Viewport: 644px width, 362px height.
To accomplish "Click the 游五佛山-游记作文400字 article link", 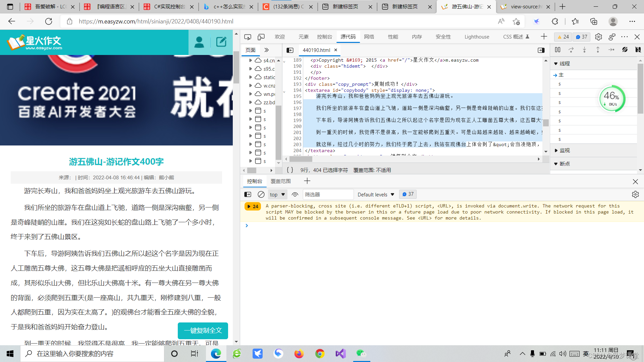I will [x=116, y=161].
